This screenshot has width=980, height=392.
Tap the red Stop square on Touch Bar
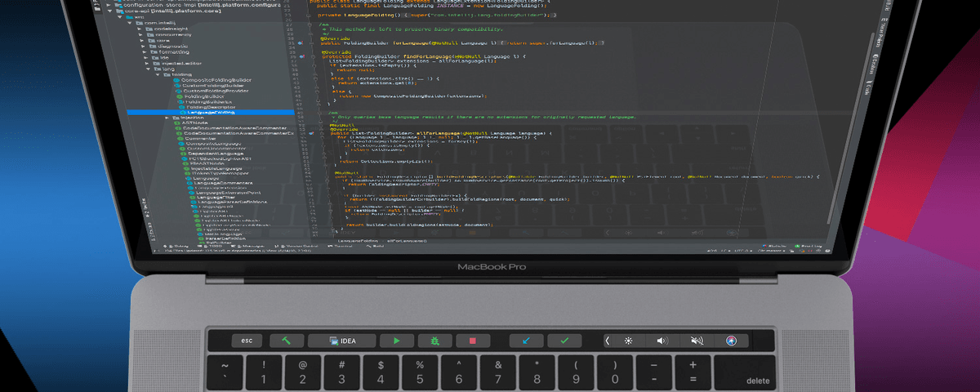tap(473, 341)
